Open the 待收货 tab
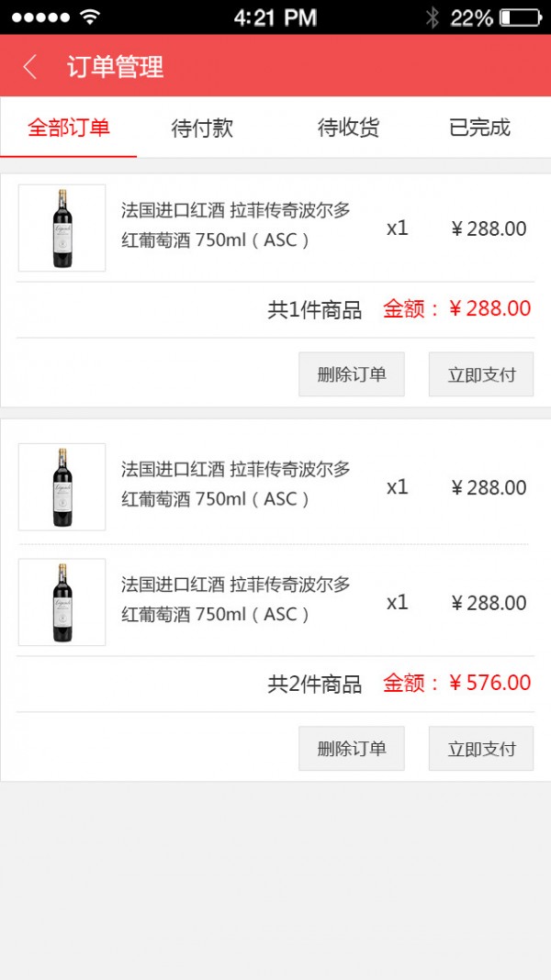Screen dimensions: 551x980 coord(348,128)
